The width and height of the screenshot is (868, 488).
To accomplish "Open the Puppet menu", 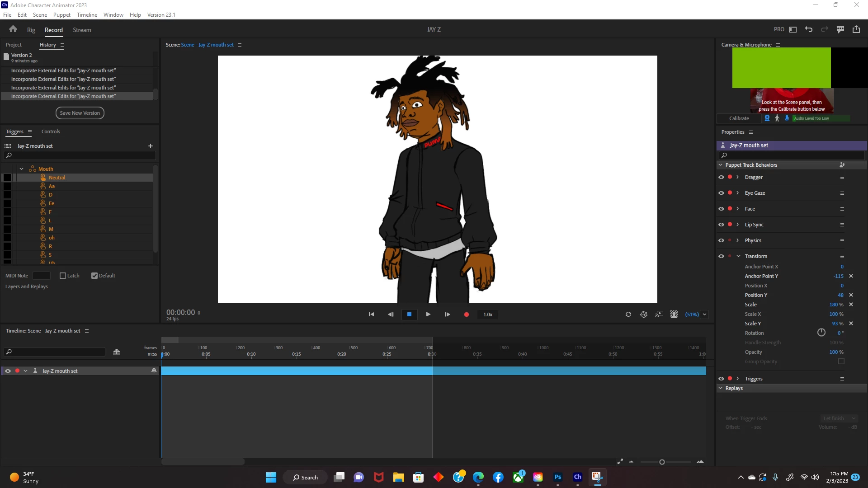I will [61, 15].
